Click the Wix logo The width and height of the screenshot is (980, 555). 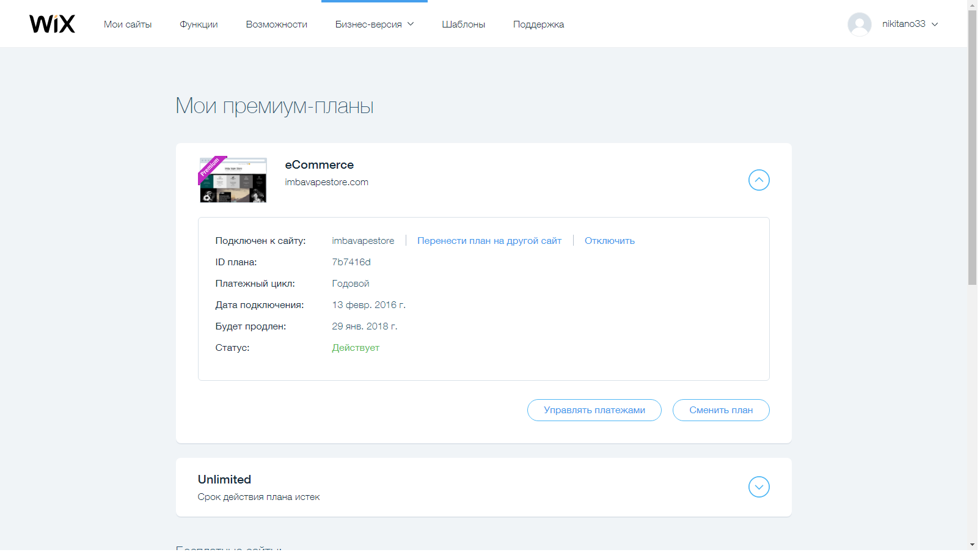[x=52, y=24]
